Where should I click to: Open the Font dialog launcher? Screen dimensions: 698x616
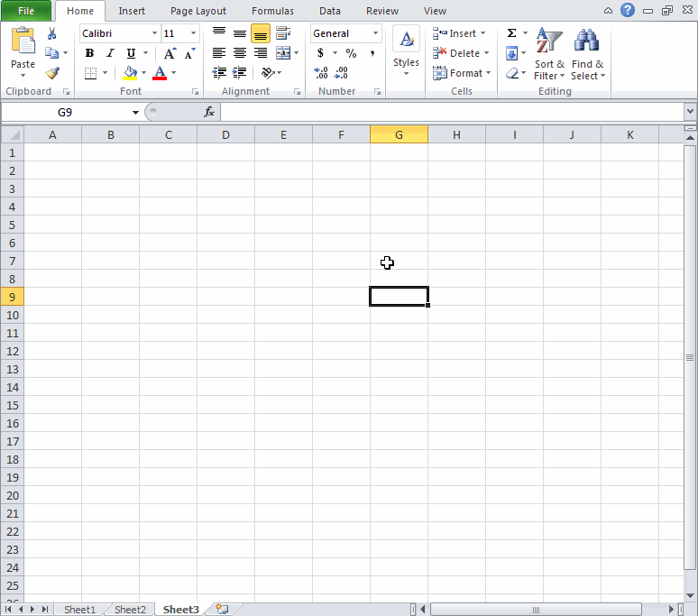click(x=195, y=92)
